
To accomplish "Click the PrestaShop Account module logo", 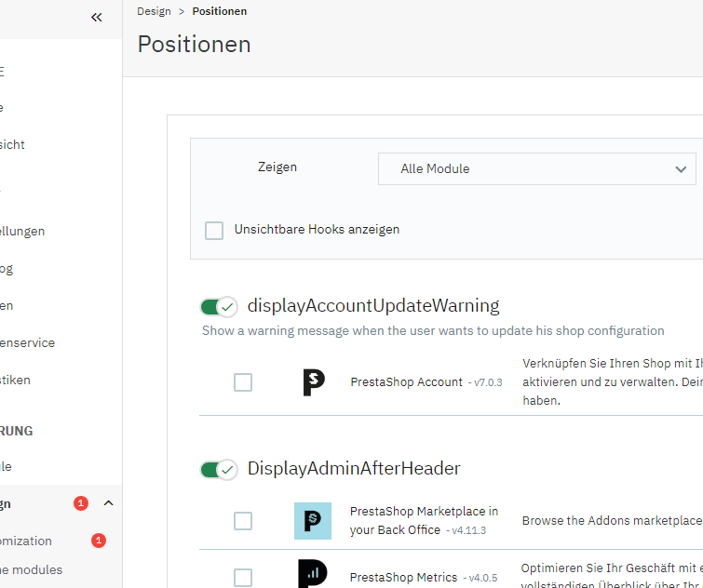I will coord(314,382).
